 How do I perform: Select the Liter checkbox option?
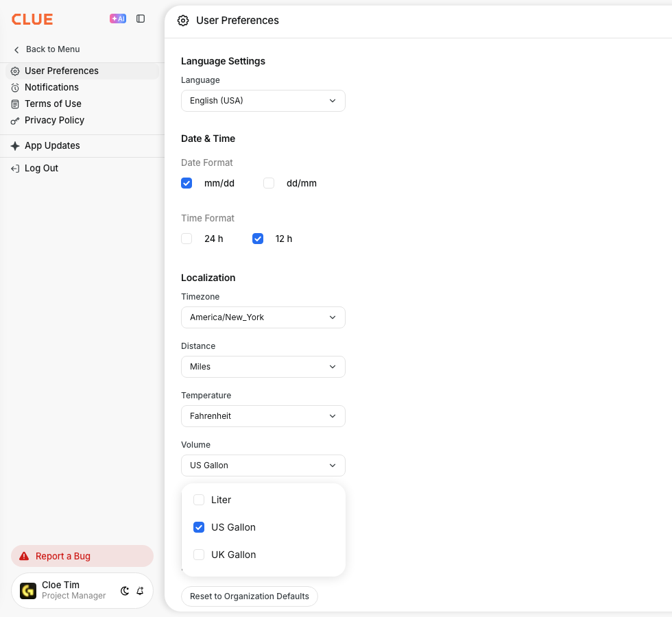coord(199,500)
